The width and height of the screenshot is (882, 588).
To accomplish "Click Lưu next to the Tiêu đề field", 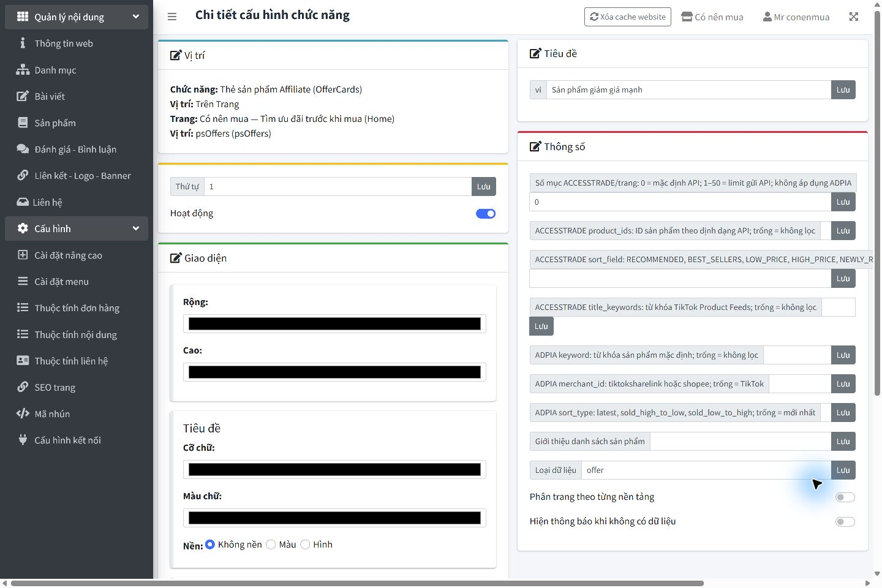I will [843, 90].
